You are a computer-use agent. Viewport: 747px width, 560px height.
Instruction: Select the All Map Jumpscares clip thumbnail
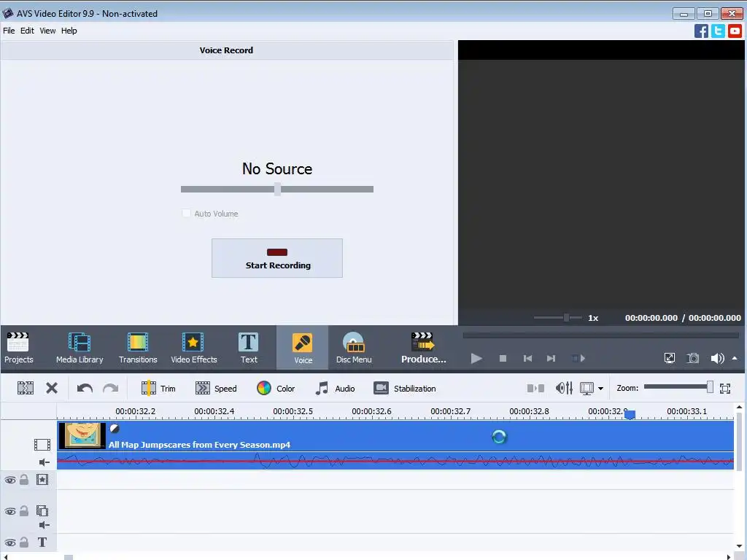coord(82,435)
